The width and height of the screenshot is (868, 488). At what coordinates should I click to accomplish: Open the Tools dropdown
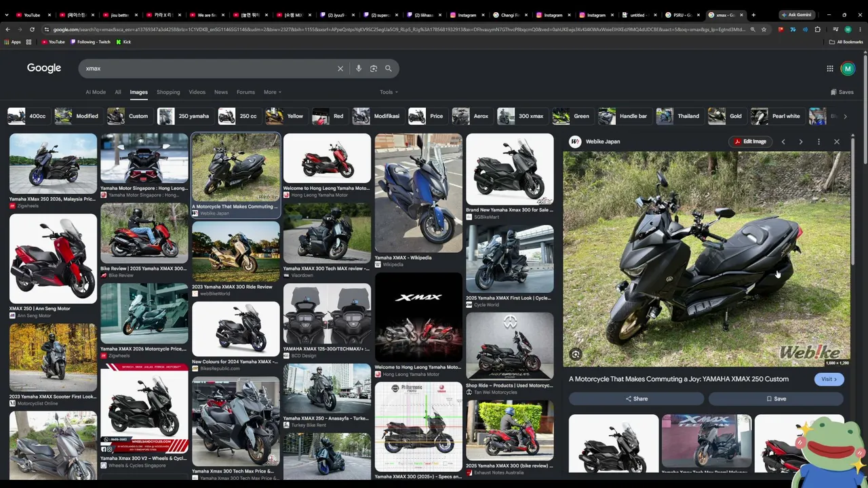coord(389,92)
